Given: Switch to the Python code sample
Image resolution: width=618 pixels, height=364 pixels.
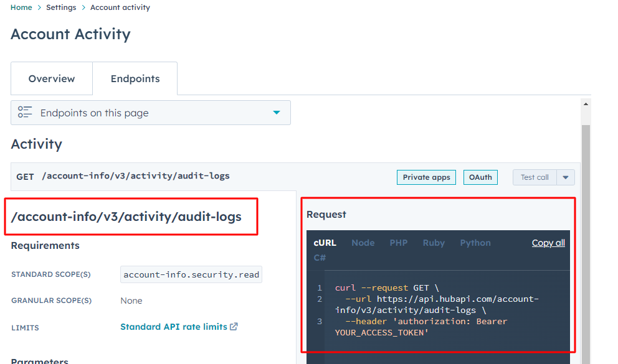Looking at the screenshot, I should [x=475, y=243].
